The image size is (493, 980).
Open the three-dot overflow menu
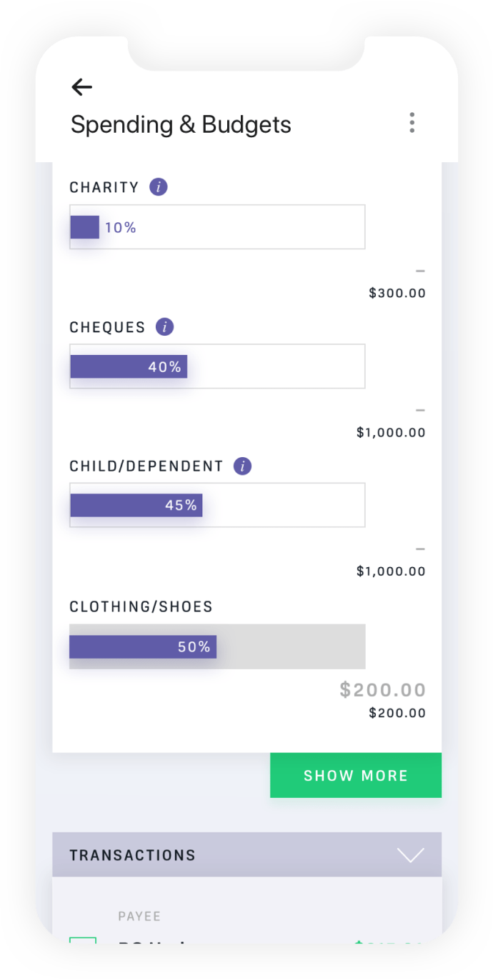pyautogui.click(x=412, y=123)
